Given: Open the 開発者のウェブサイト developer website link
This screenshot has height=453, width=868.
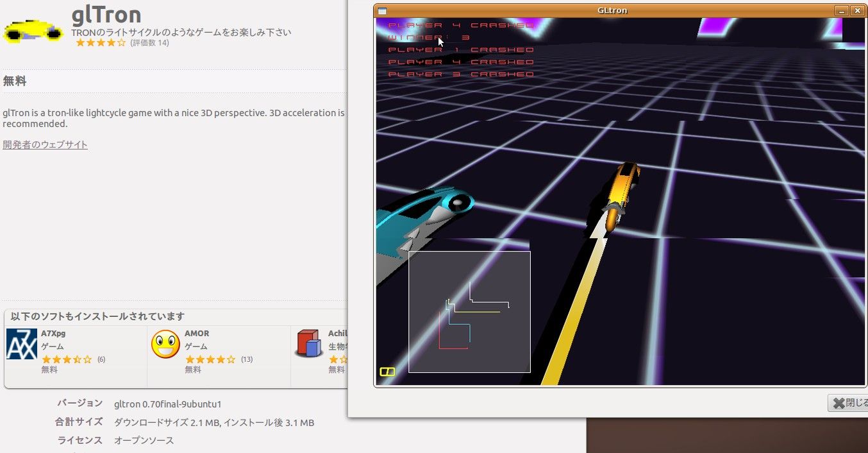Looking at the screenshot, I should (x=45, y=144).
